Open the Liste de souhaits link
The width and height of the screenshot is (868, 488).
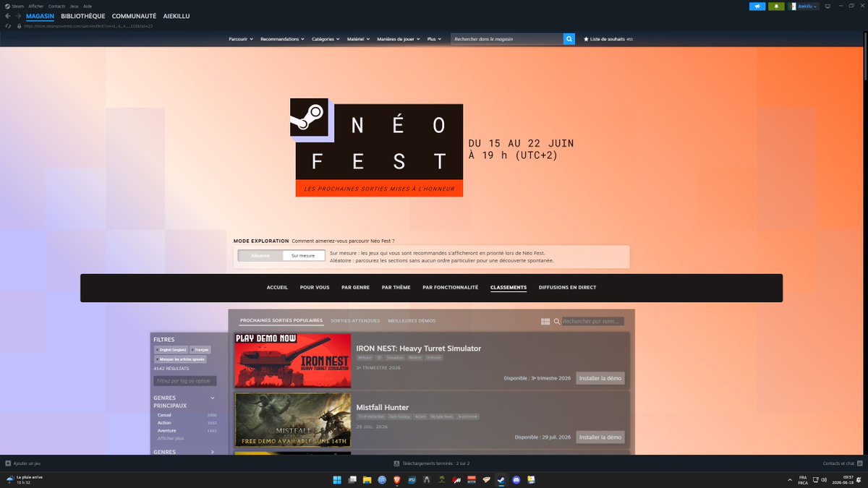click(x=608, y=39)
